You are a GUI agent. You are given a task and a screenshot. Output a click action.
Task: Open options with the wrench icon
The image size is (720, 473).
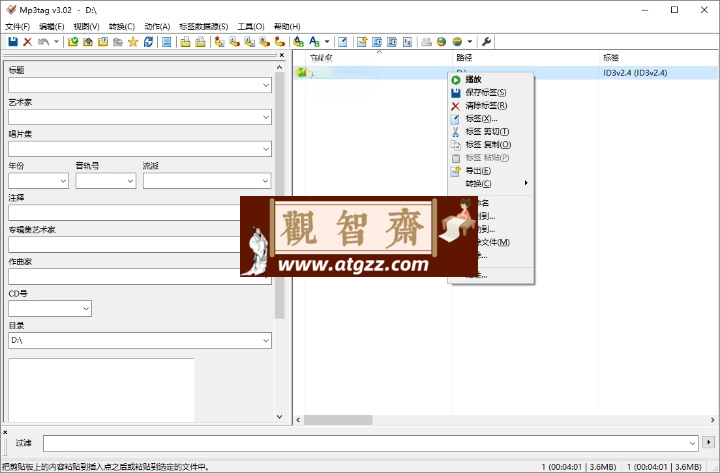(486, 42)
